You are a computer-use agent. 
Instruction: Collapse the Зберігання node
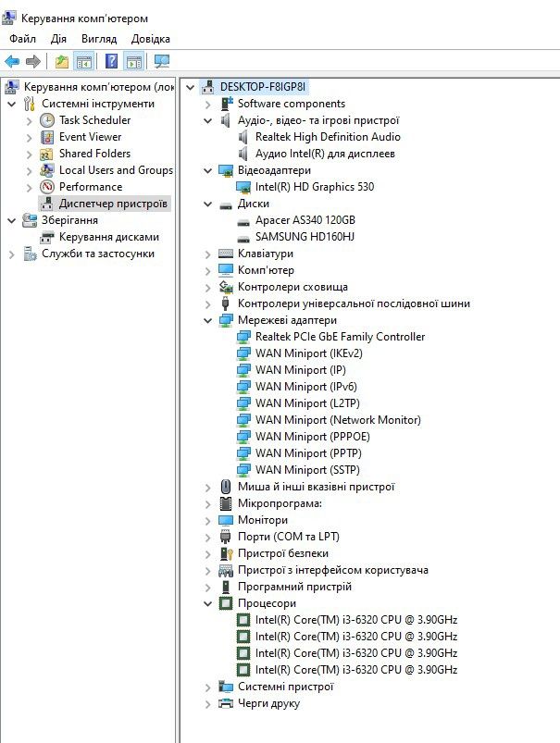point(12,220)
